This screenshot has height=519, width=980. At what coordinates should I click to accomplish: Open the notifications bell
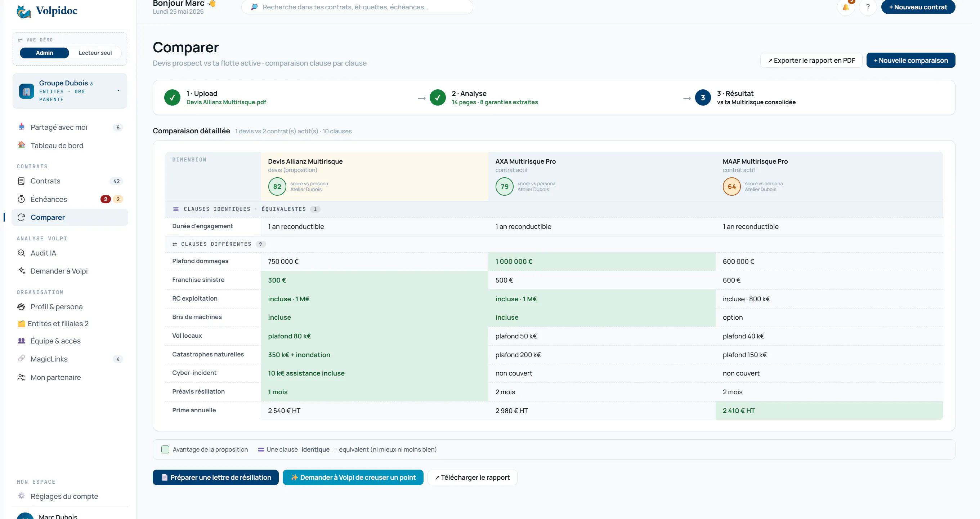coord(846,7)
